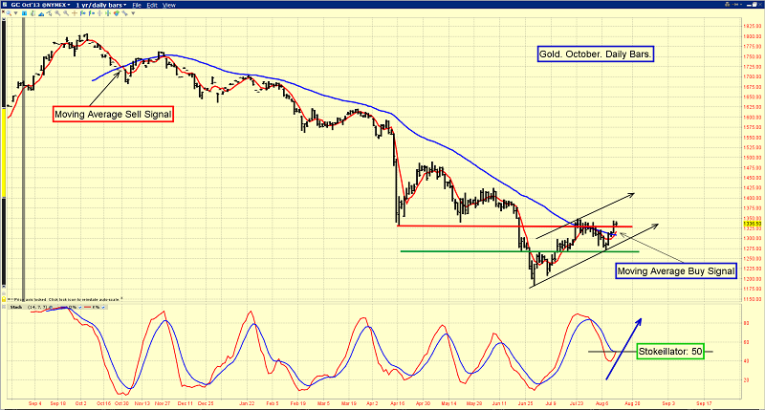Activate the orange crosshair tool icon
The height and width of the screenshot is (410, 765).
(x=74, y=13)
